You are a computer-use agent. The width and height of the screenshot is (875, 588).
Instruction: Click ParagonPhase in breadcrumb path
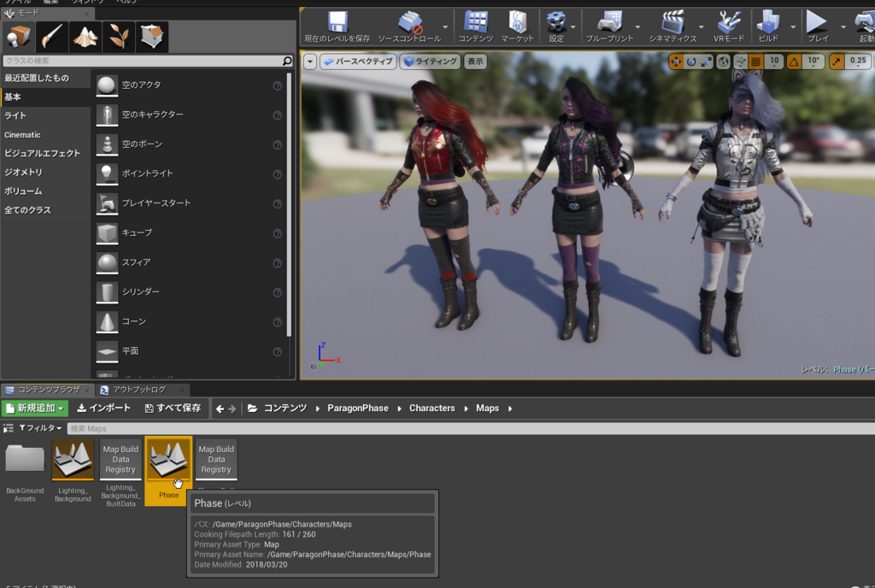358,409
